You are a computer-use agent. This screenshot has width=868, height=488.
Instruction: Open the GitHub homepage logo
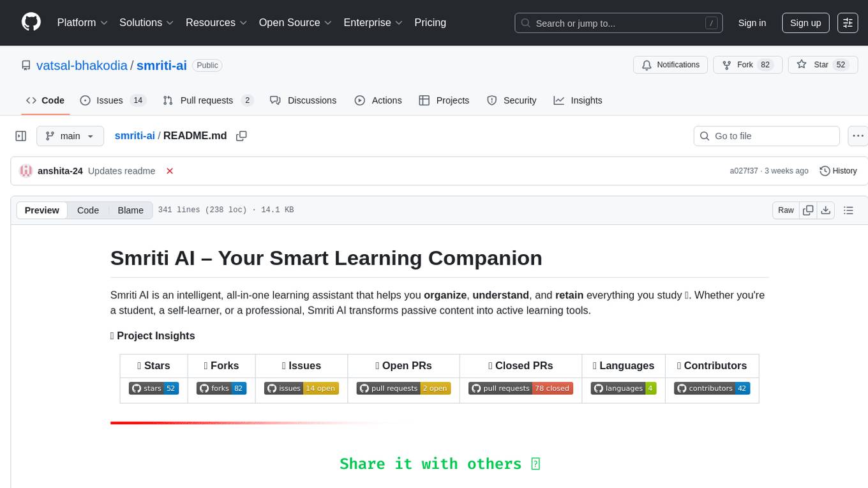click(31, 22)
